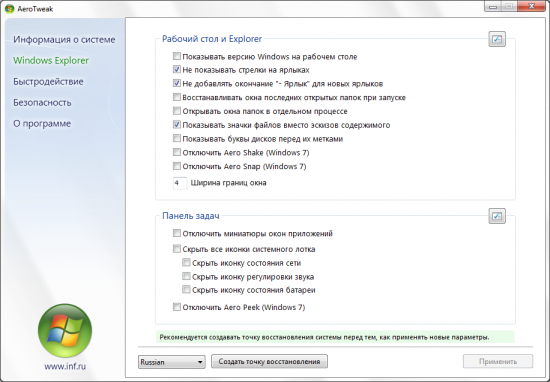This screenshot has height=382, width=550.
Task: Click the AeroTweak title bar app icon
Action: coord(9,8)
